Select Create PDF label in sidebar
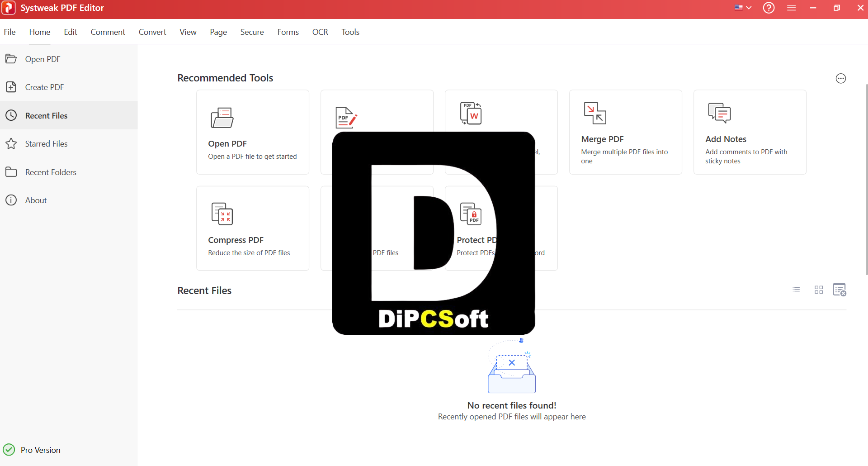This screenshot has height=466, width=868. coord(45,87)
